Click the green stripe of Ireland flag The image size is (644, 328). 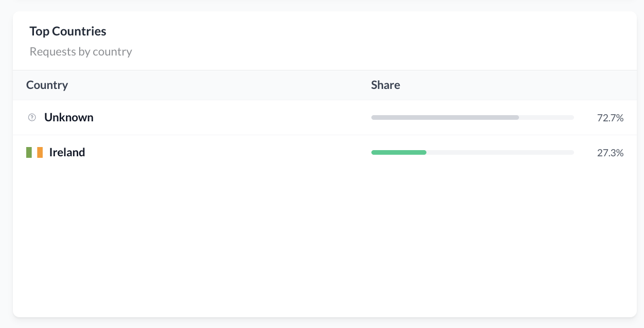[29, 152]
